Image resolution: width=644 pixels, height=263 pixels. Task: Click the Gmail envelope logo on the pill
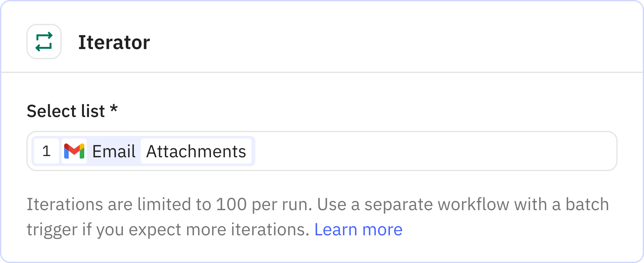click(x=75, y=152)
